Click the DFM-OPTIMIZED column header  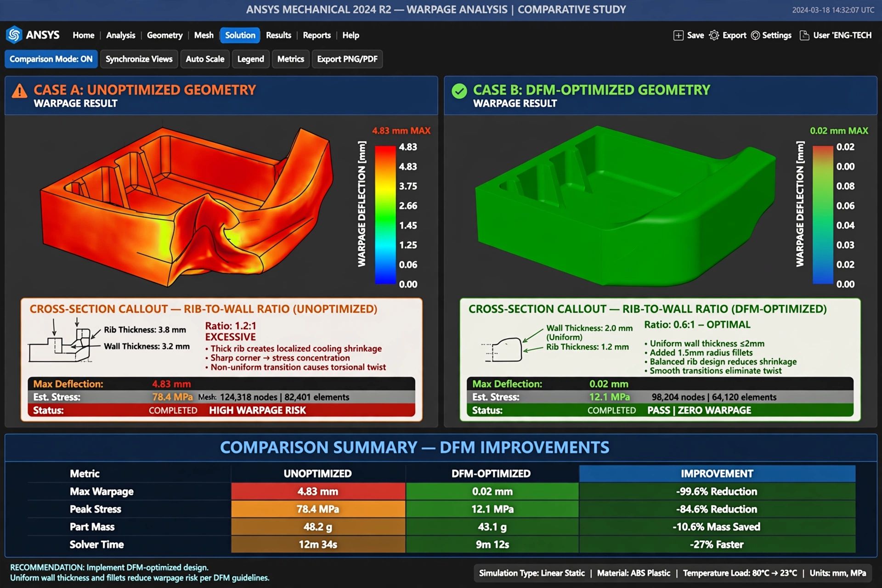coord(492,474)
